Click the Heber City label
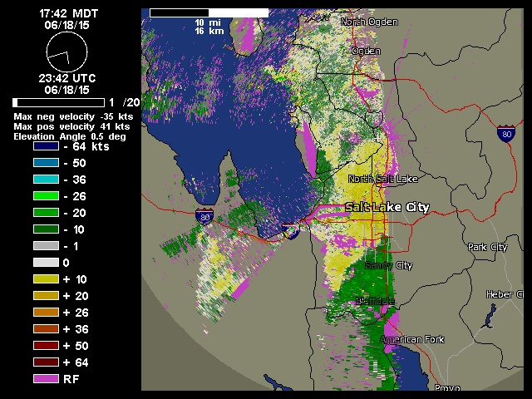The height and width of the screenshot is (399, 532). 505,294
